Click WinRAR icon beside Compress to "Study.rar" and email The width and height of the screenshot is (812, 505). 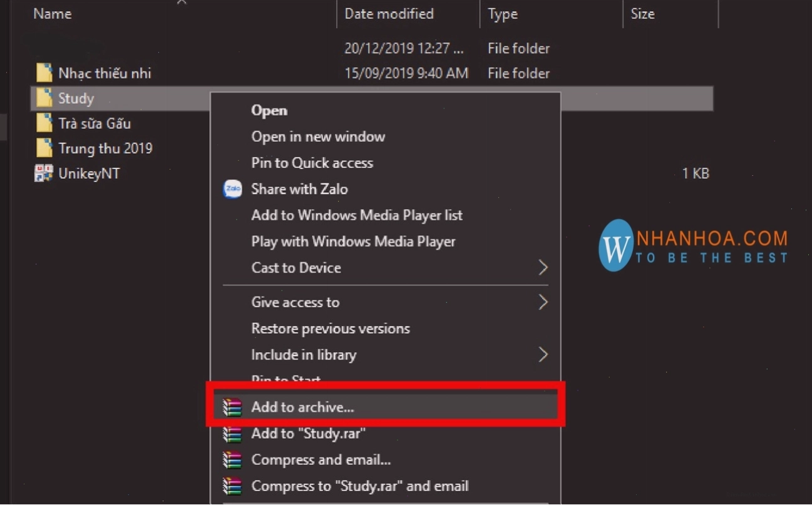point(232,486)
